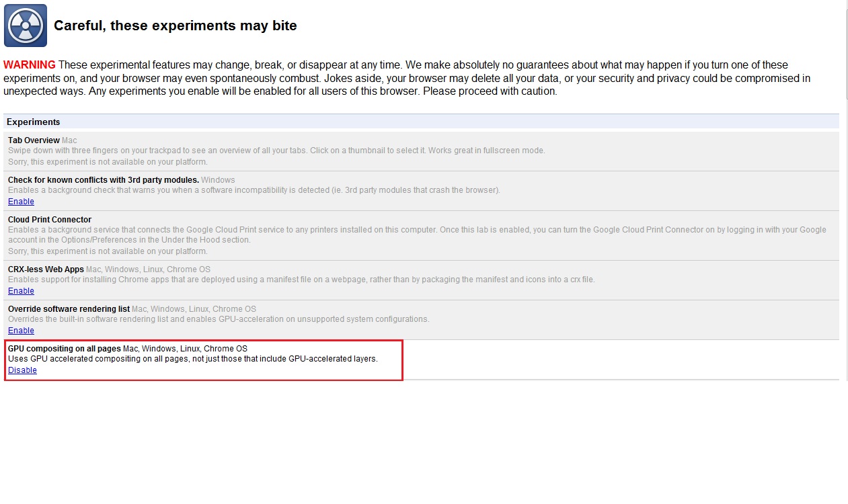Click the radiation hazard experiments icon
This screenshot has width=848, height=504.
point(26,26)
